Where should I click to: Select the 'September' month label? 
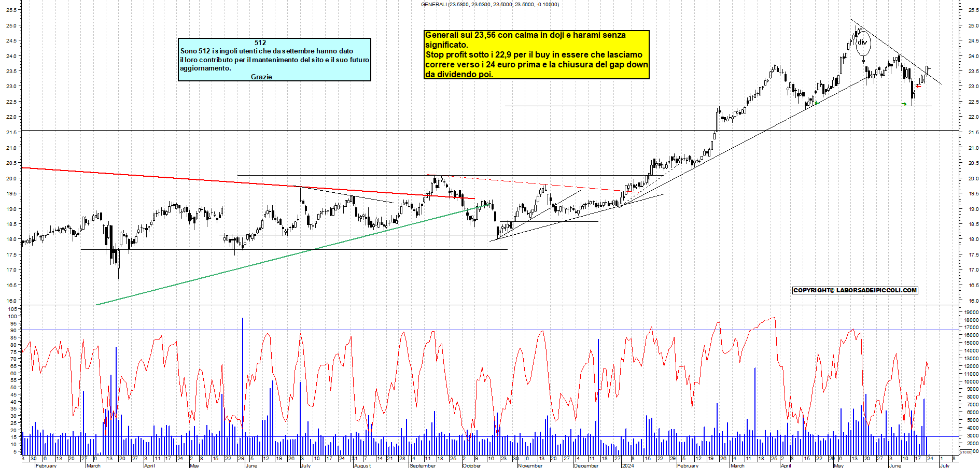(423, 465)
